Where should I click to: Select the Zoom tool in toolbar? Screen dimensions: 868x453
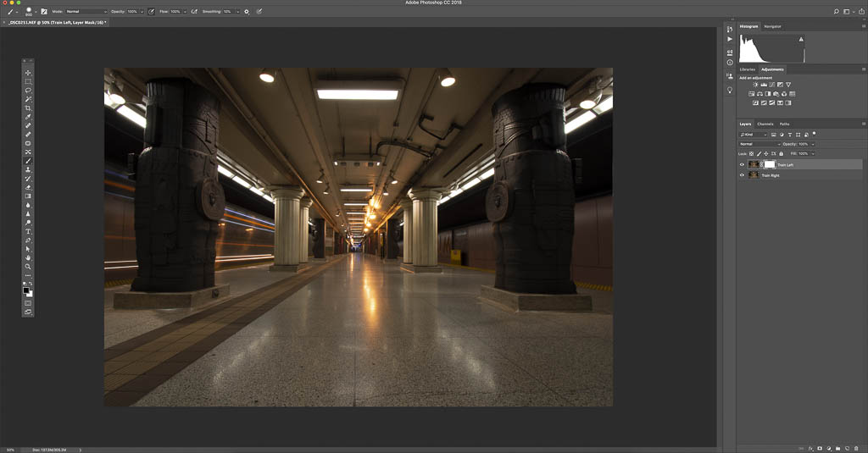(x=28, y=266)
